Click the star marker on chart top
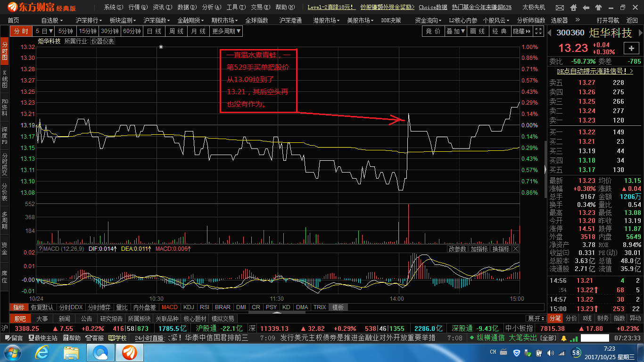 [x=161, y=47]
